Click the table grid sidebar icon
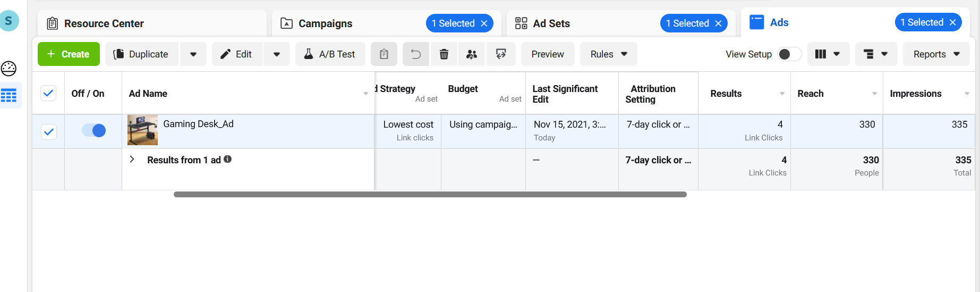Image resolution: width=980 pixels, height=292 pixels. click(9, 96)
